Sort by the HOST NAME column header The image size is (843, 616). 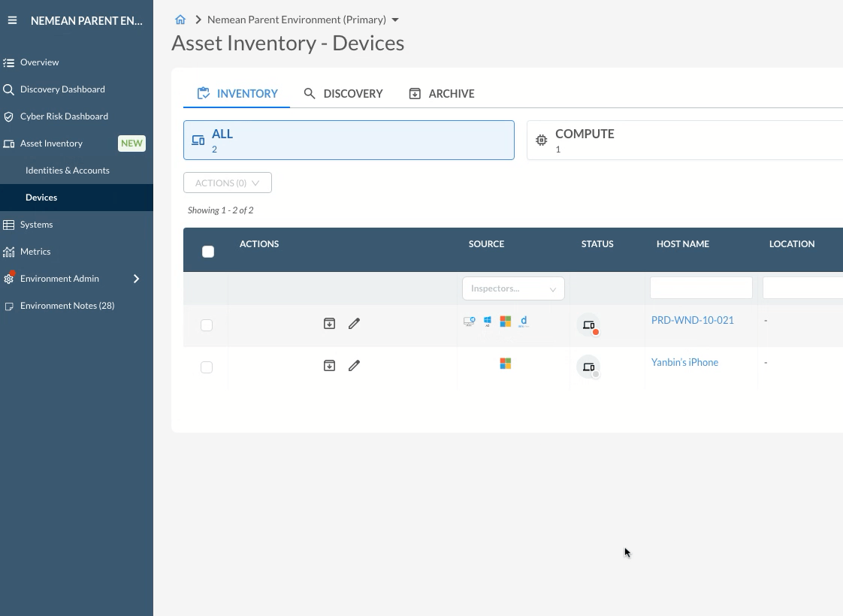click(x=683, y=244)
